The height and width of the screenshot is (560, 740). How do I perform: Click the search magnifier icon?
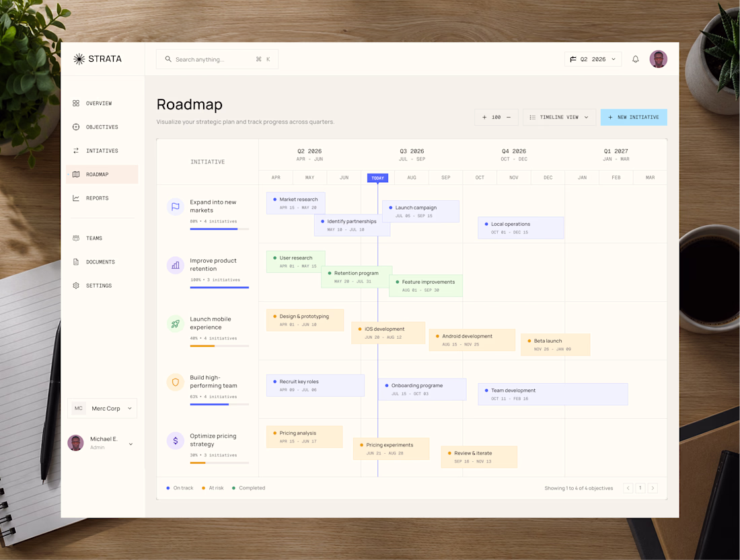168,59
